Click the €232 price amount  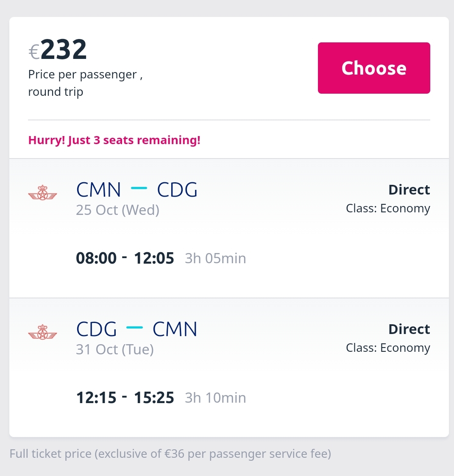point(58,49)
